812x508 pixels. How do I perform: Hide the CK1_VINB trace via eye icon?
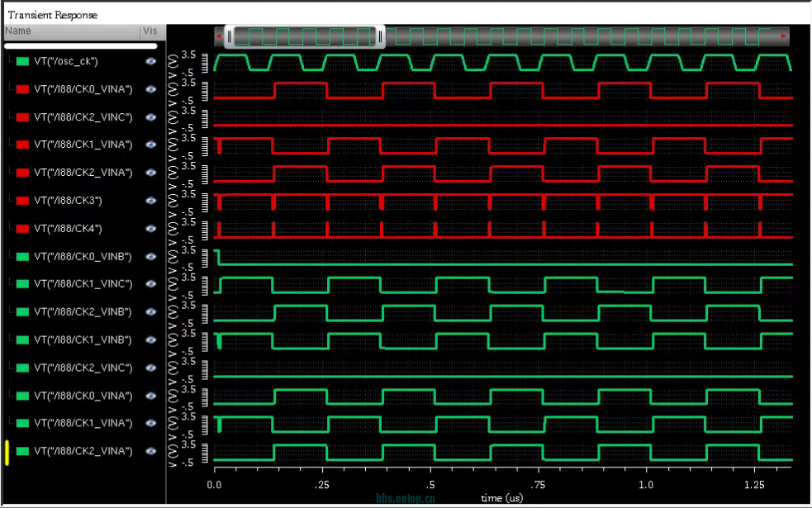pos(150,340)
